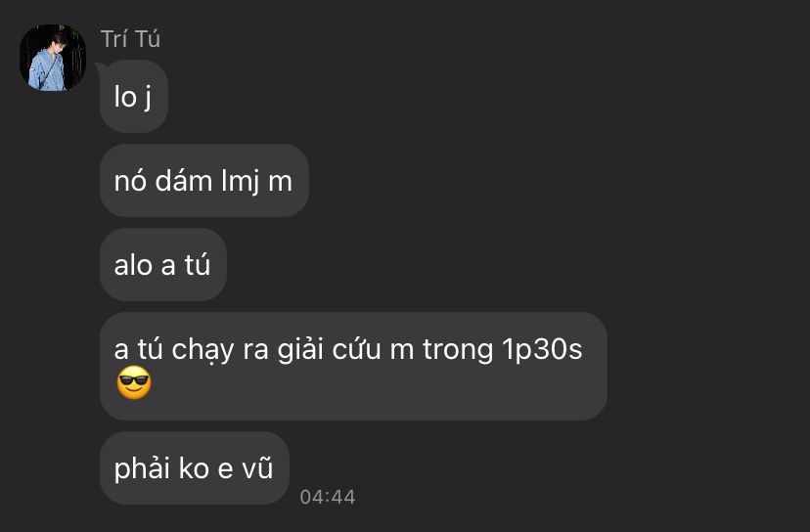The height and width of the screenshot is (532, 810).
Task: Select the message about giải cứu
Action: [x=353, y=366]
